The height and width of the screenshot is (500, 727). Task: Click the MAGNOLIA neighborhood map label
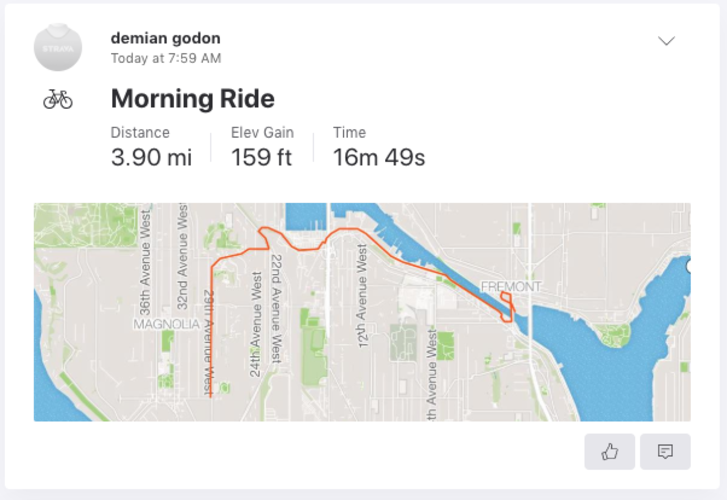coord(166,324)
